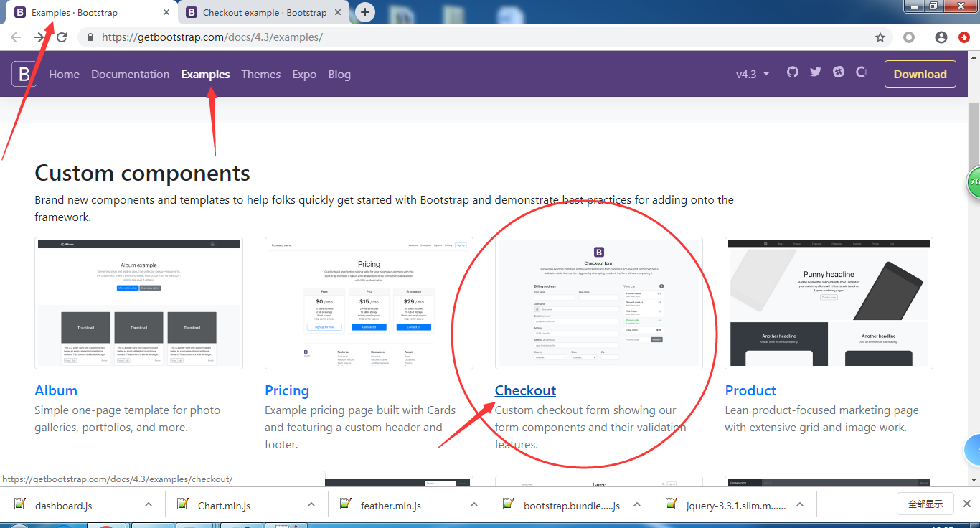Reload the current page

tap(62, 37)
